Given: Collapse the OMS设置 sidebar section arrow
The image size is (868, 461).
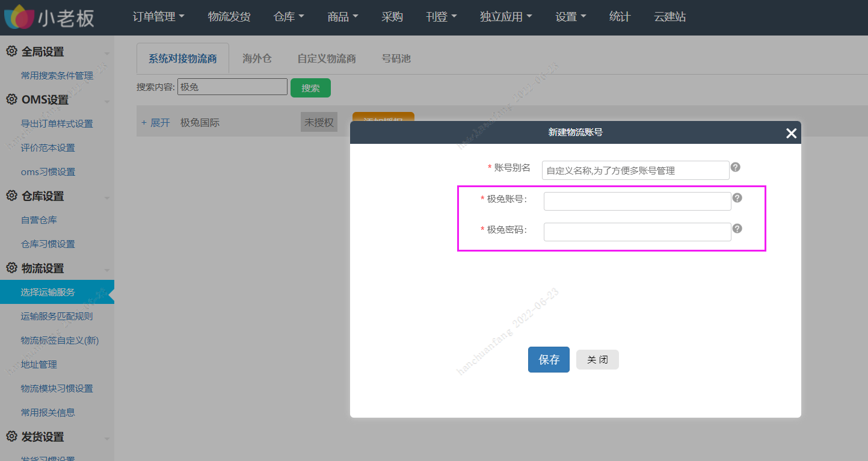Looking at the screenshot, I should pyautogui.click(x=106, y=102).
